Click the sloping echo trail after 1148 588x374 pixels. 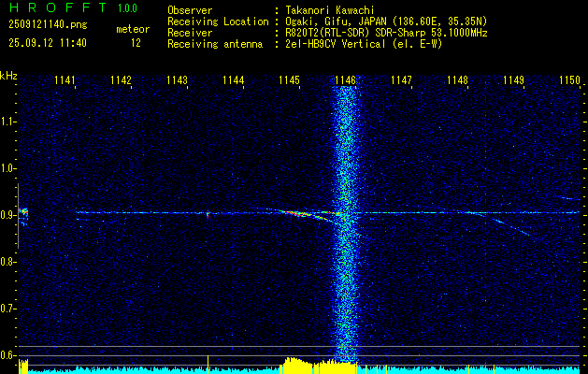[x=503, y=223]
